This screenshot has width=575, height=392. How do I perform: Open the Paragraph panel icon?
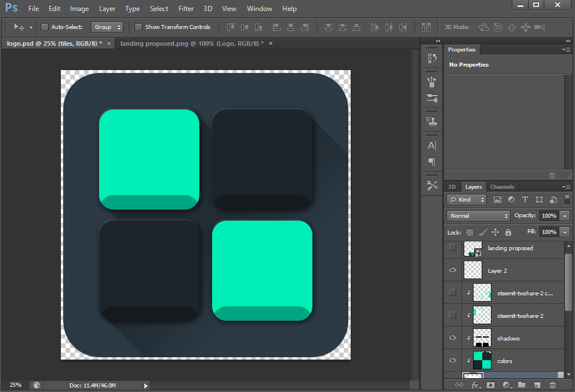click(432, 162)
